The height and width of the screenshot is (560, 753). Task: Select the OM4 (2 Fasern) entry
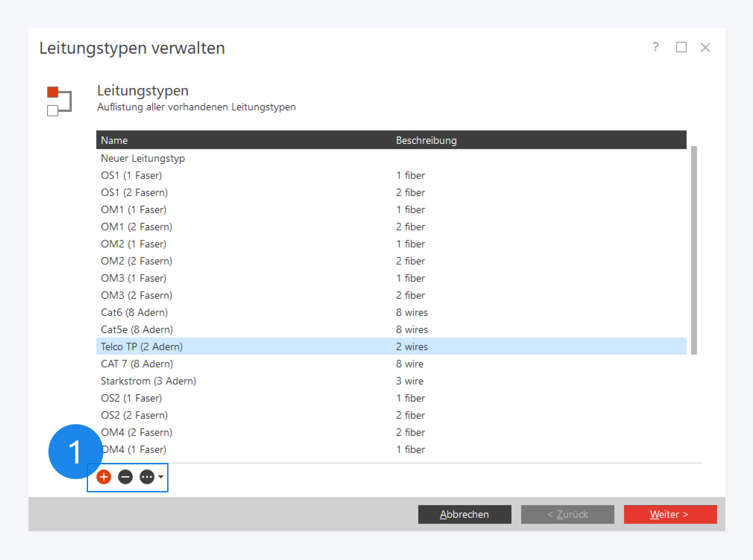pos(137,432)
